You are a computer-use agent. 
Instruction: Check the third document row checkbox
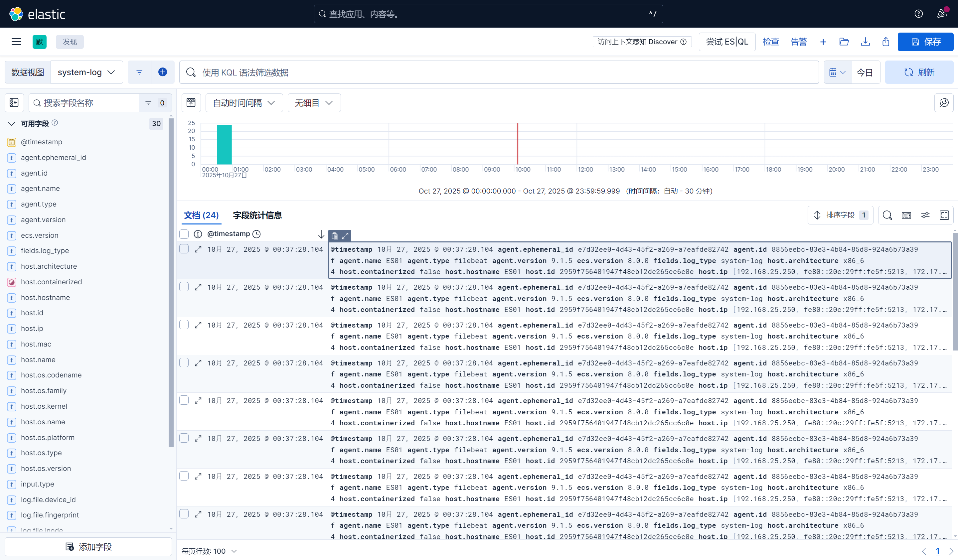(x=184, y=325)
